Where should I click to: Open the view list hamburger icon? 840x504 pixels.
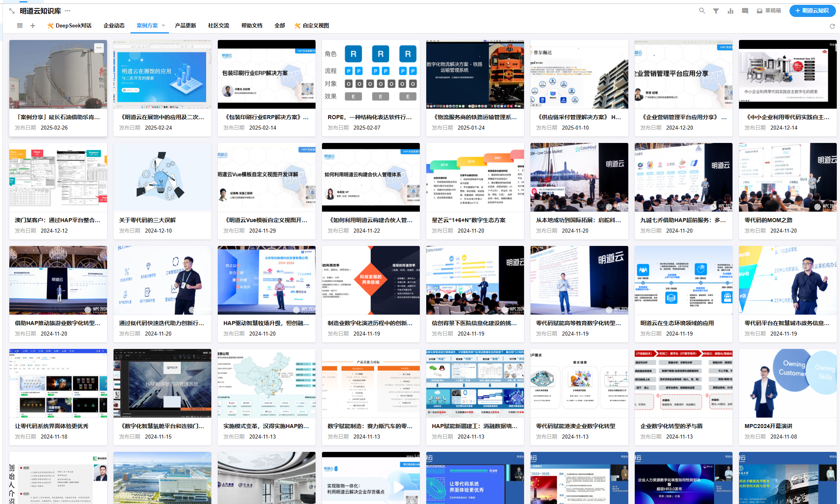tap(19, 25)
